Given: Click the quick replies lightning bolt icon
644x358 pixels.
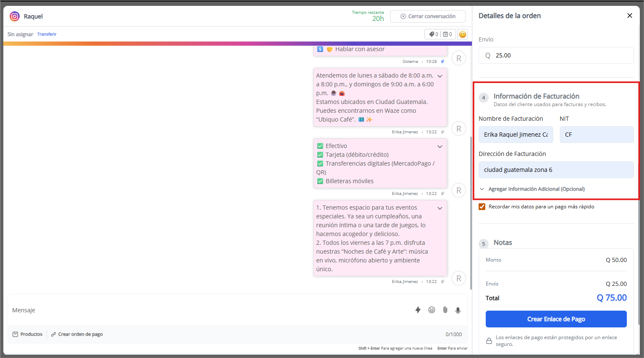Looking at the screenshot, I should pos(417,310).
